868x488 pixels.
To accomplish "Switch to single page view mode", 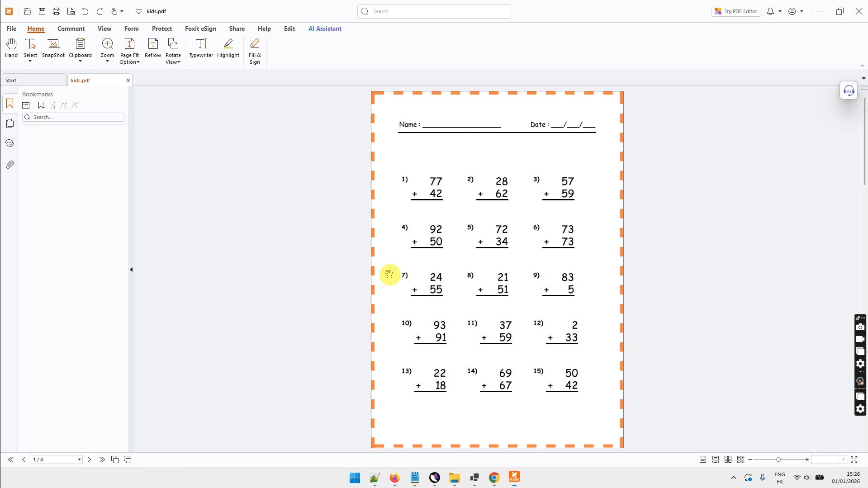I will (703, 460).
